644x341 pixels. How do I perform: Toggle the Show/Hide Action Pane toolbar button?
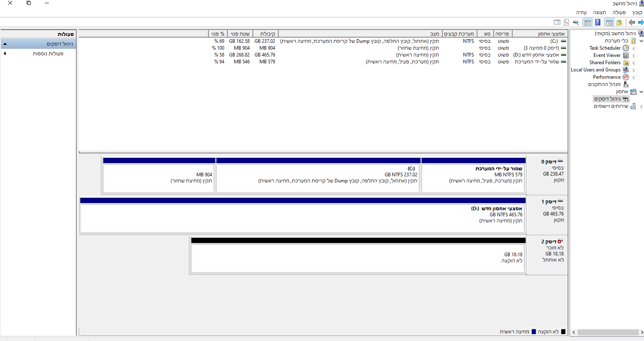pyautogui.click(x=588, y=23)
